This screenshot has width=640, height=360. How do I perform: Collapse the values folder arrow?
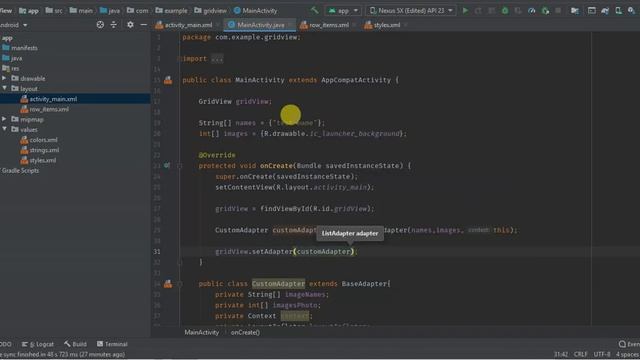click(x=4, y=129)
